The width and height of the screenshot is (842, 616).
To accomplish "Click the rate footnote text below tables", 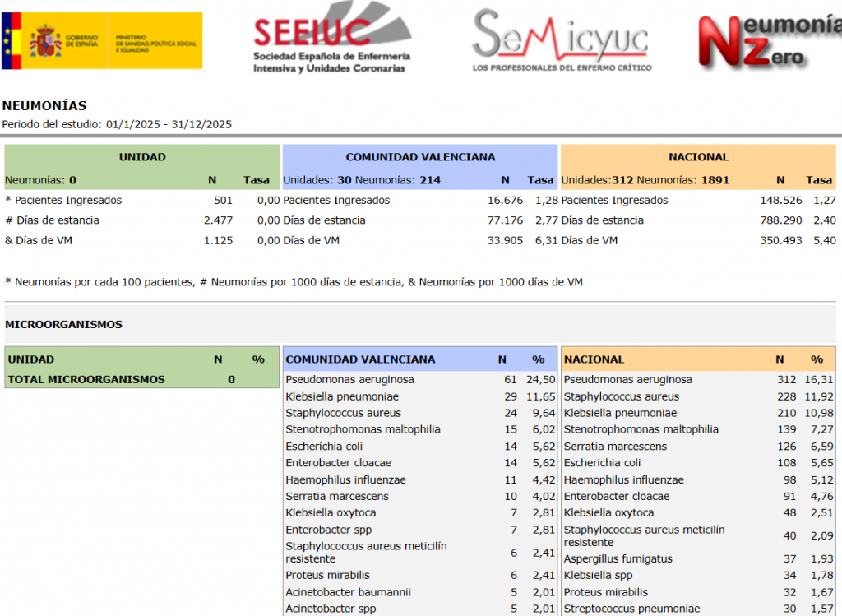I will (x=294, y=282).
